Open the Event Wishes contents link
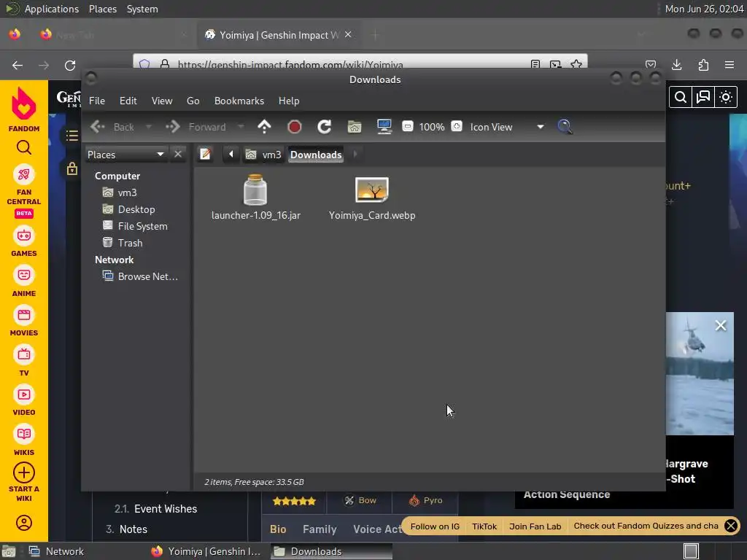 coord(166,508)
